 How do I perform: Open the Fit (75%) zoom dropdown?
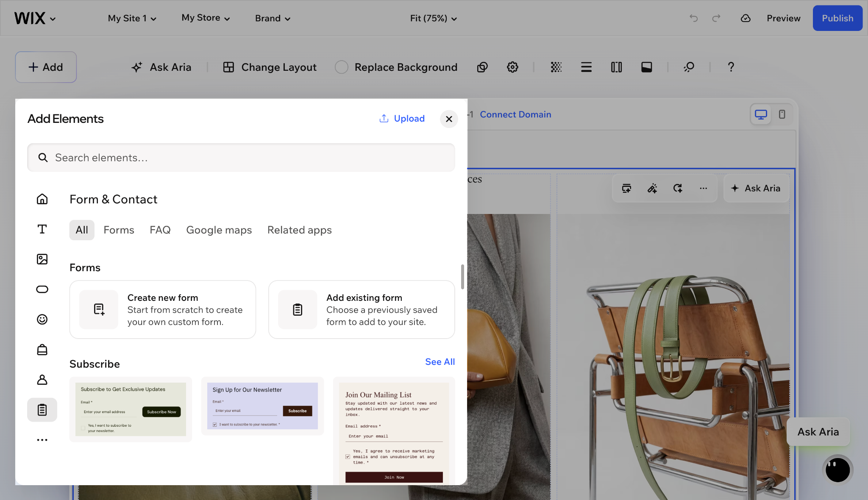(x=433, y=18)
